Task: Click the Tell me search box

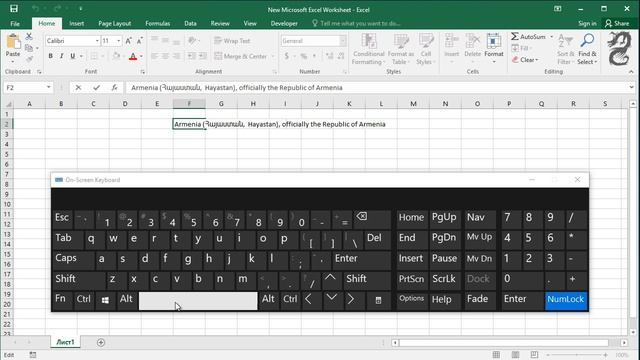Action: tap(356, 23)
